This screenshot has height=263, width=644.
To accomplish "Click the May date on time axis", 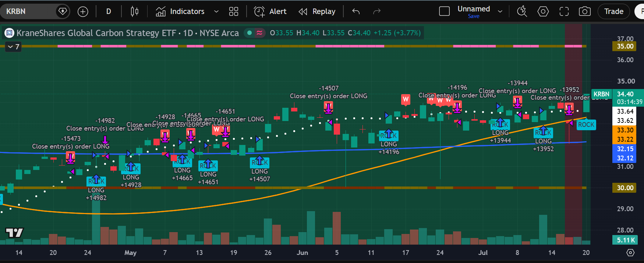I will pyautogui.click(x=130, y=253).
